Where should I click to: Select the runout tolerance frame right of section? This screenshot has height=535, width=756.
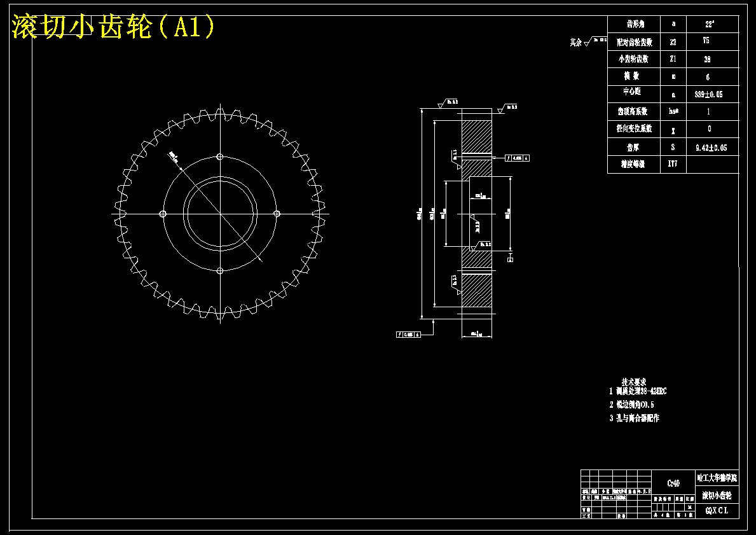518,158
